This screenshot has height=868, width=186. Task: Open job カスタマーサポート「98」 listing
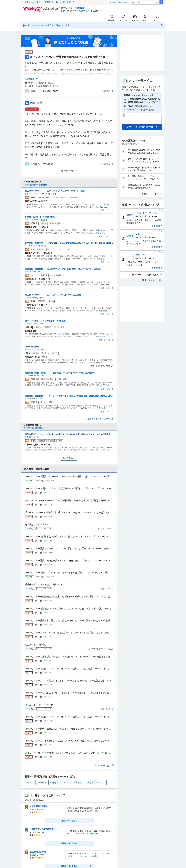click(55, 191)
